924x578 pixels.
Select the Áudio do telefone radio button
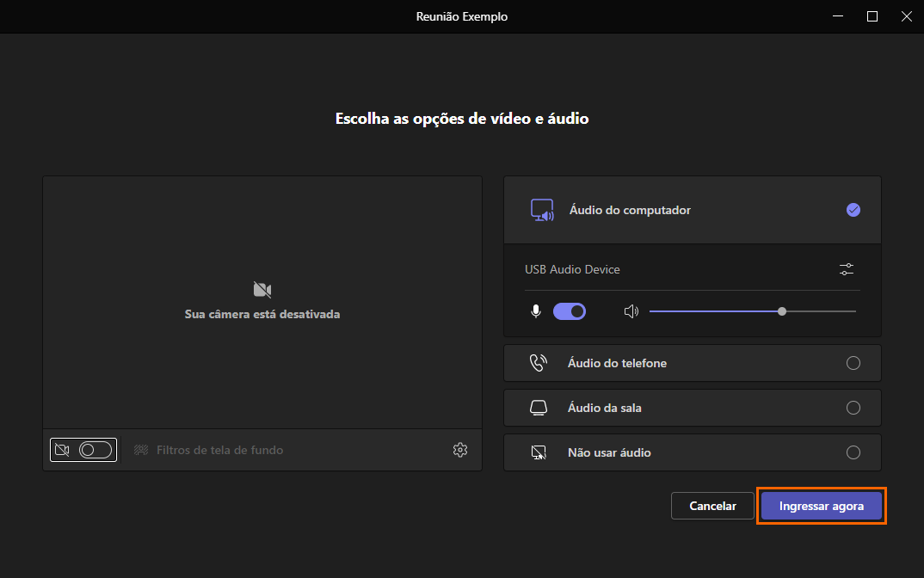pos(853,363)
